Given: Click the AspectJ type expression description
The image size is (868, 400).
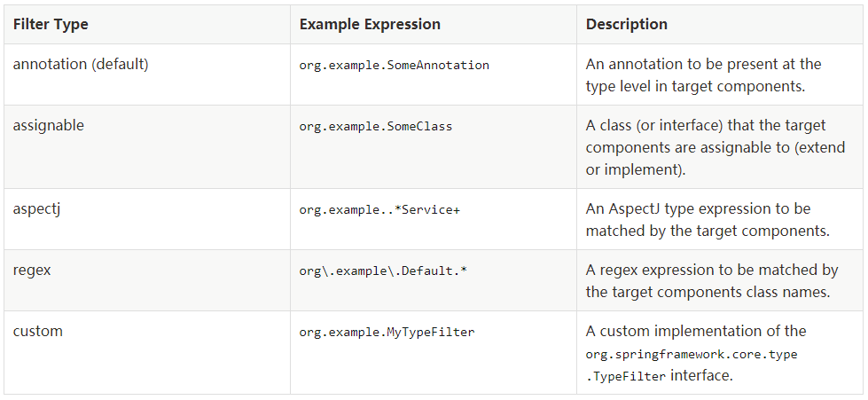Looking at the screenshot, I should tap(708, 219).
